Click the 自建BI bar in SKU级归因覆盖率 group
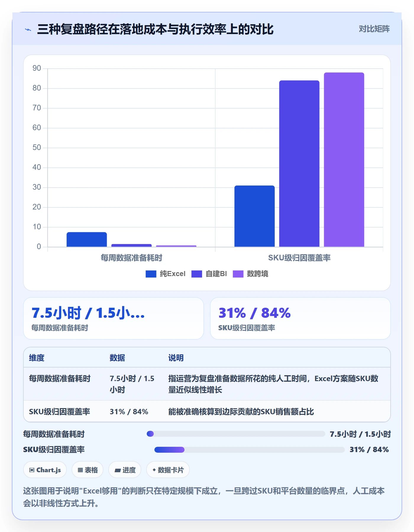The height and width of the screenshot is (532, 414). pos(299,164)
